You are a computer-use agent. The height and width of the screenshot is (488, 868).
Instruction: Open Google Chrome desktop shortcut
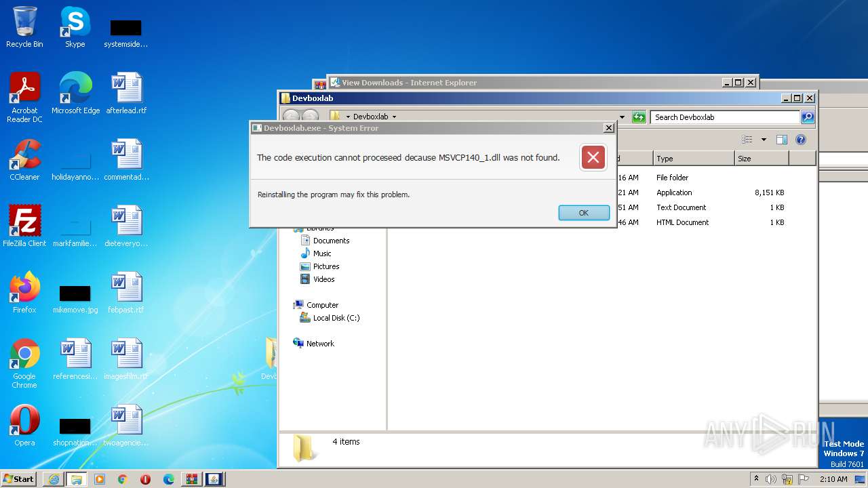[x=24, y=363]
